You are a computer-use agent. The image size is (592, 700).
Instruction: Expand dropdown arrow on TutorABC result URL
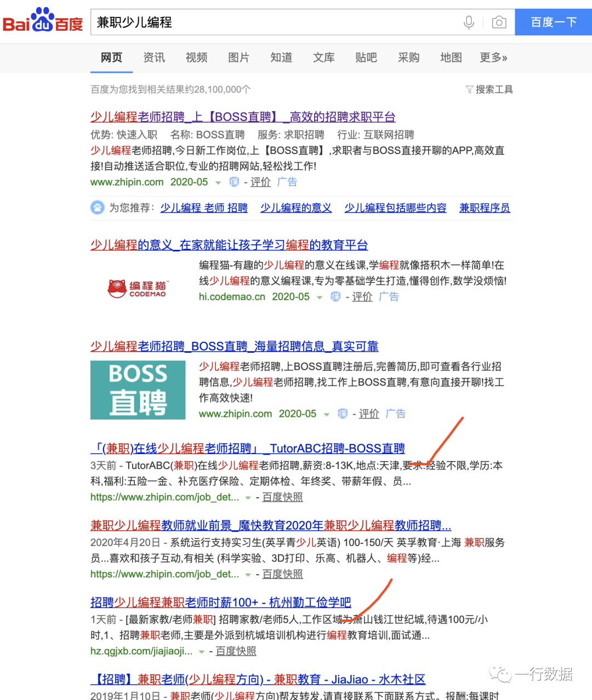pos(248,498)
